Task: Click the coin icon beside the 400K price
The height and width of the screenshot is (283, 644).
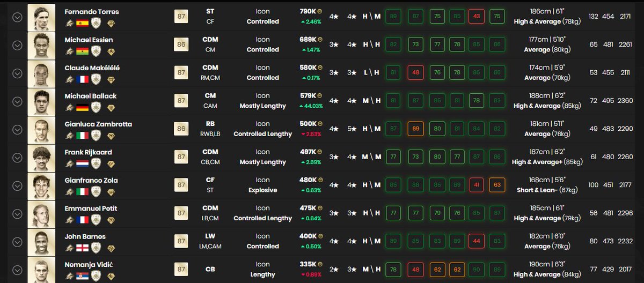Action: (320, 236)
